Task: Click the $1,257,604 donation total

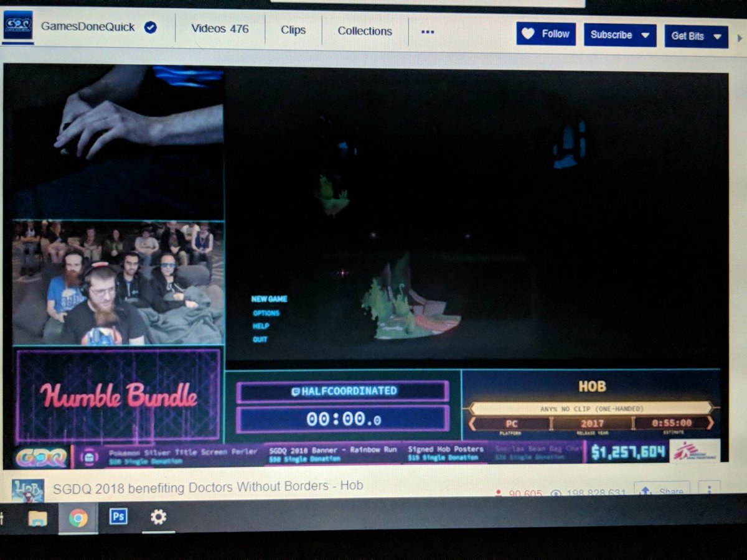Action: (x=629, y=452)
